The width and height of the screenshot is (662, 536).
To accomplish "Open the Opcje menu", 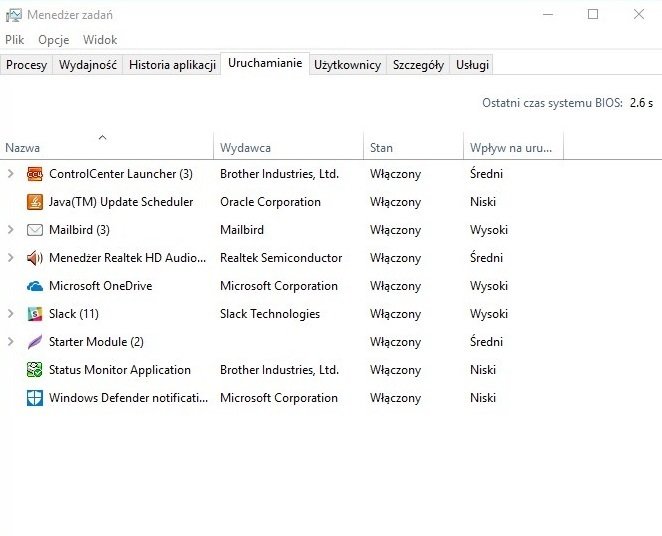I will pos(53,40).
